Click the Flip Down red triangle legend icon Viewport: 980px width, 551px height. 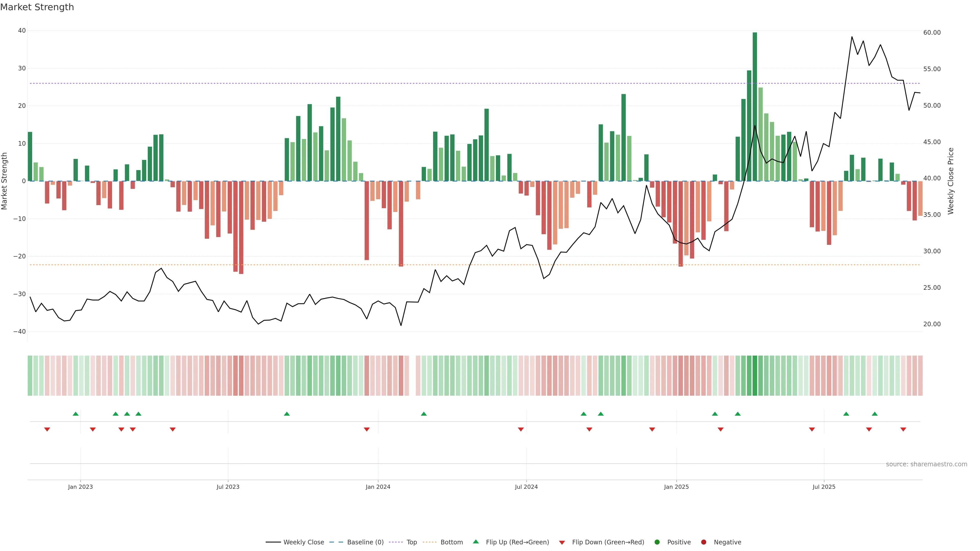click(x=562, y=543)
